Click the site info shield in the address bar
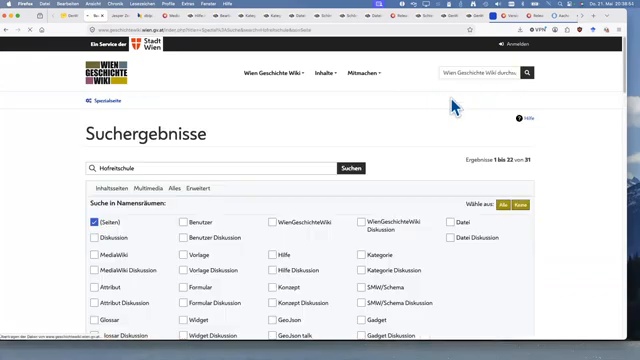 92,30
